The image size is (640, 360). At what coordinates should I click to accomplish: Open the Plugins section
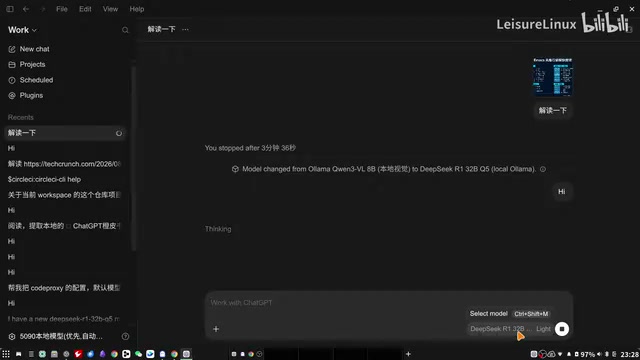[25, 96]
